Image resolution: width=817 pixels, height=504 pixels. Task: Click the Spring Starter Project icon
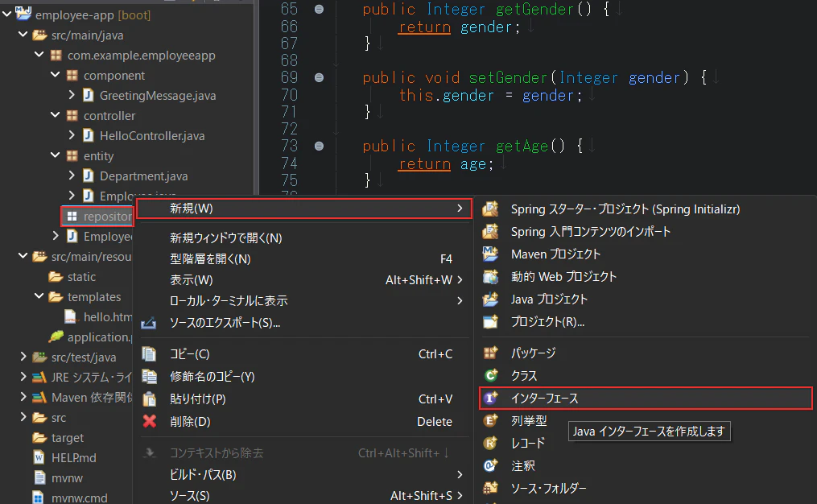coord(490,209)
